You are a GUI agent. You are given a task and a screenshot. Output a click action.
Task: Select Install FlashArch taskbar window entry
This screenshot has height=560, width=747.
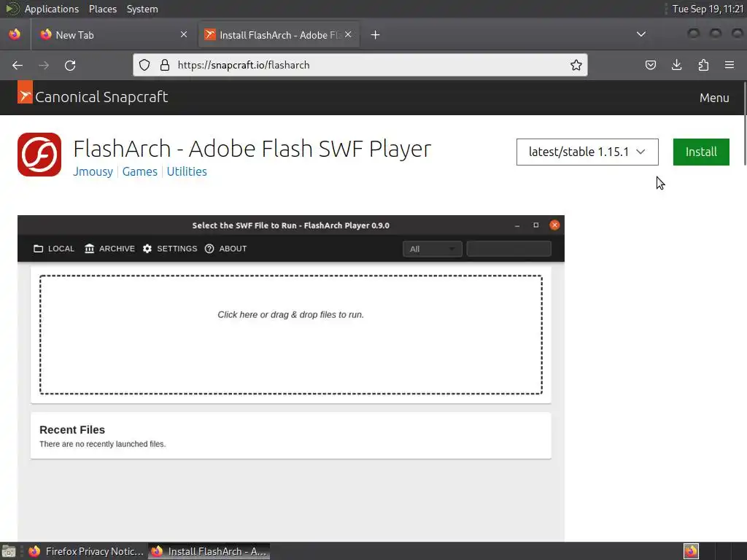[x=209, y=551]
